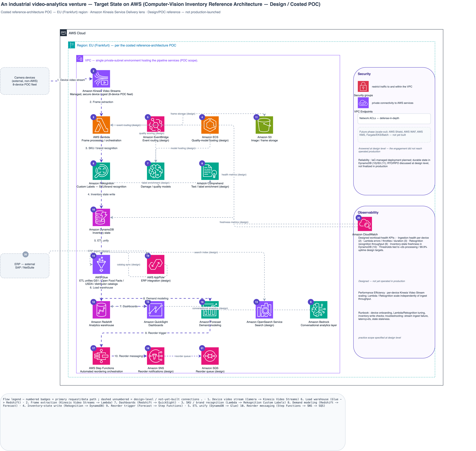This screenshot has width=476, height=451.
Task: Click the Amazon SQS icon
Action: tap(210, 356)
